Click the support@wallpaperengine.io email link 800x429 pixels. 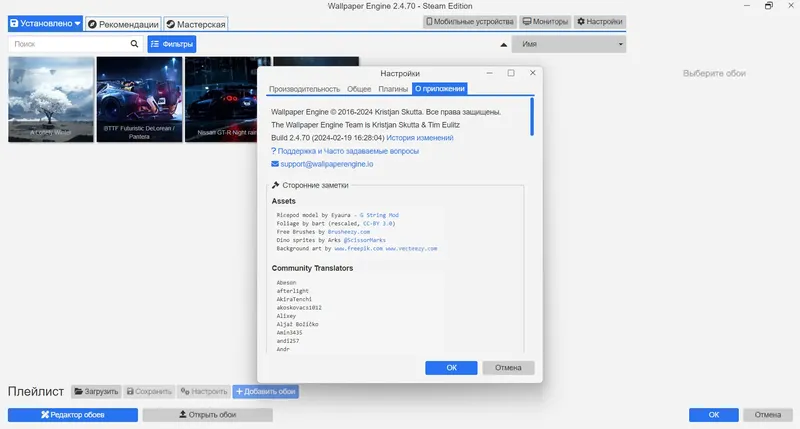point(327,164)
